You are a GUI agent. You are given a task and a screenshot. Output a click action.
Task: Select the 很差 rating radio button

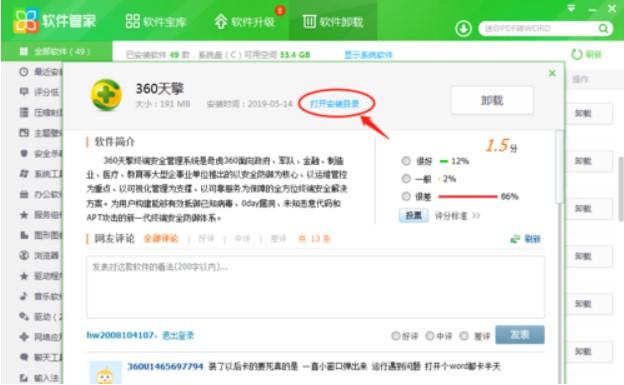click(406, 196)
